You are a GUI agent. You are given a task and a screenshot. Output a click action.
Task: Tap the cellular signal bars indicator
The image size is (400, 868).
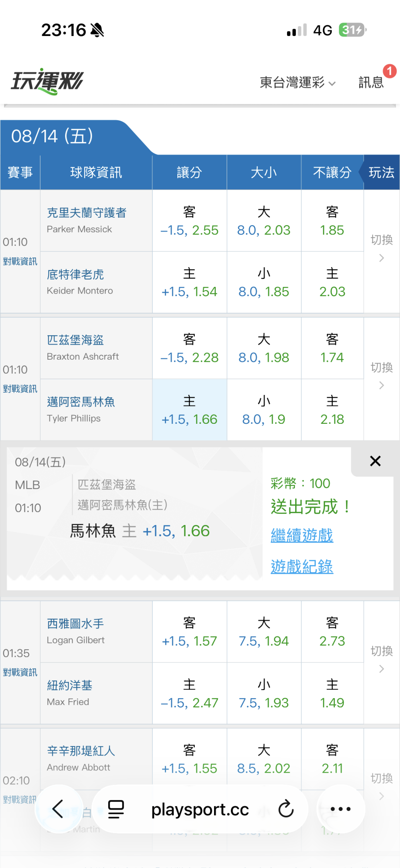click(x=297, y=30)
